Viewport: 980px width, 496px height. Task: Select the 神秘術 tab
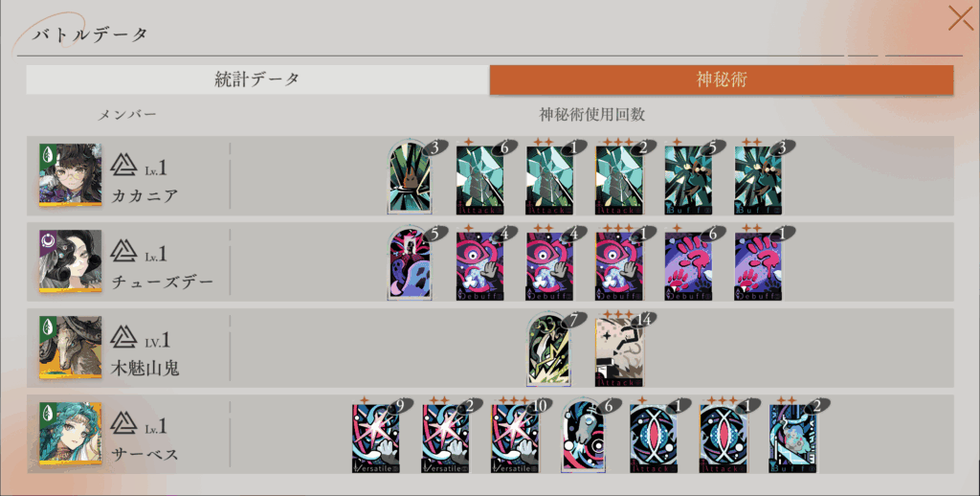click(722, 79)
